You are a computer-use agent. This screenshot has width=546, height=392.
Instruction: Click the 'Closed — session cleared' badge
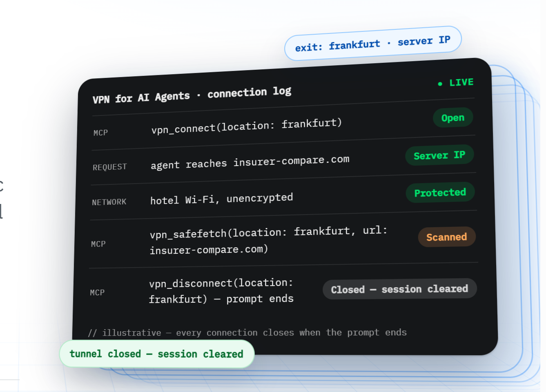point(400,289)
